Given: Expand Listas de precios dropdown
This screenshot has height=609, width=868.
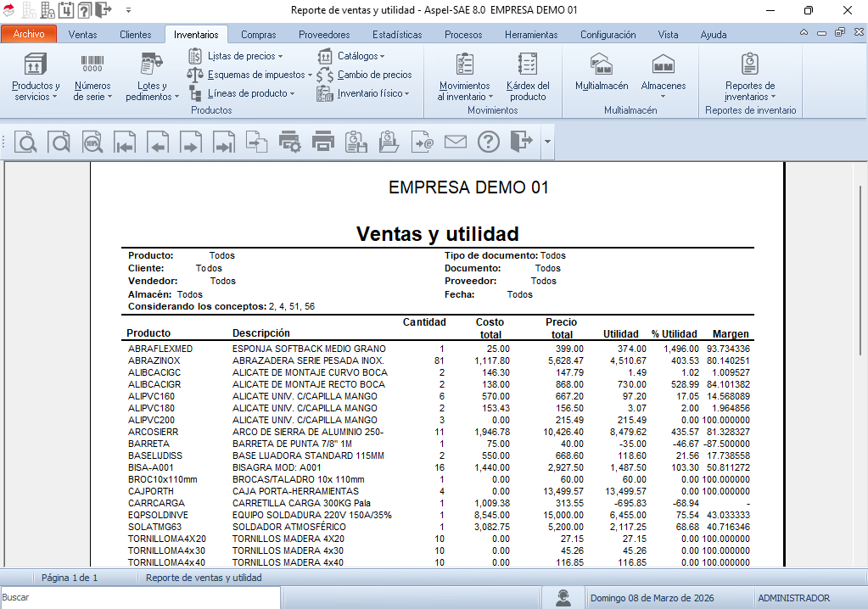Looking at the screenshot, I should [x=241, y=56].
